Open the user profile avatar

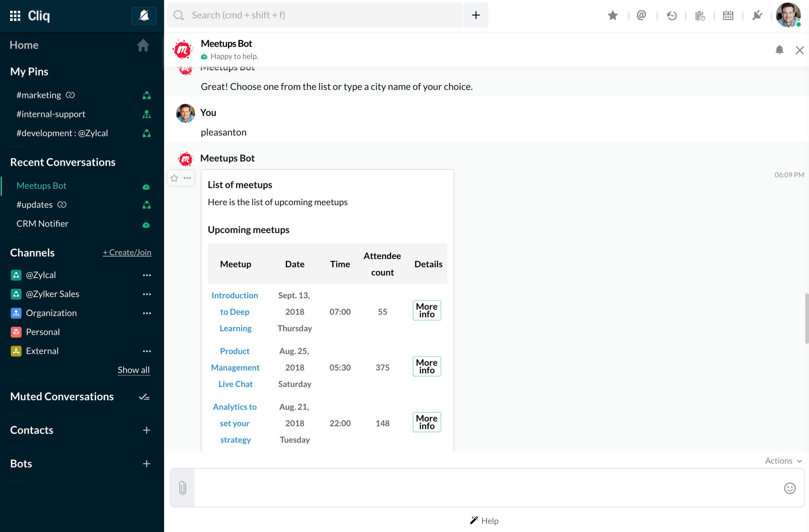click(x=788, y=15)
